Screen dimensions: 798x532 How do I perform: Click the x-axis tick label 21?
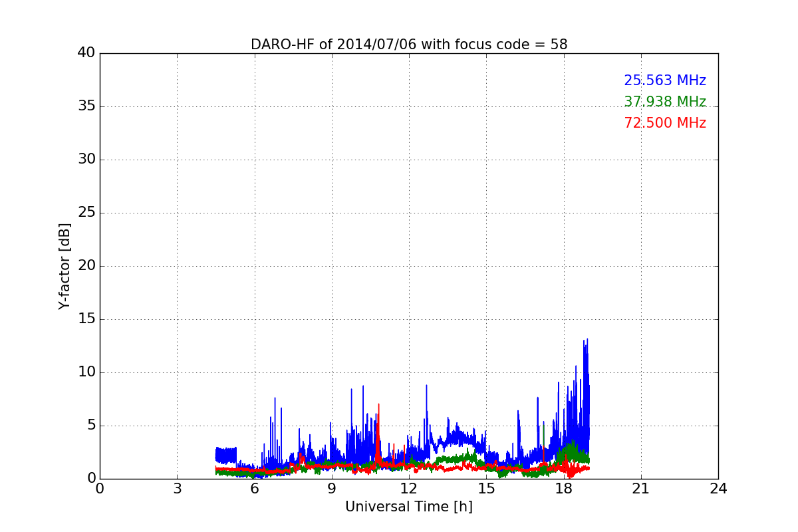click(641, 488)
